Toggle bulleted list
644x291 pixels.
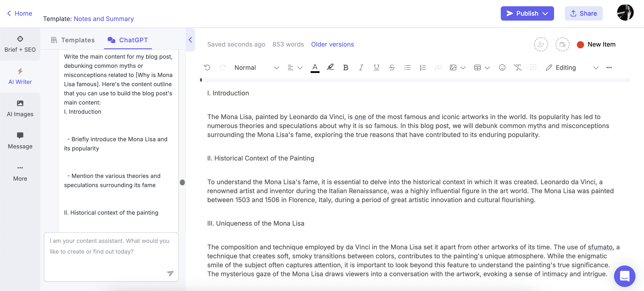point(407,68)
